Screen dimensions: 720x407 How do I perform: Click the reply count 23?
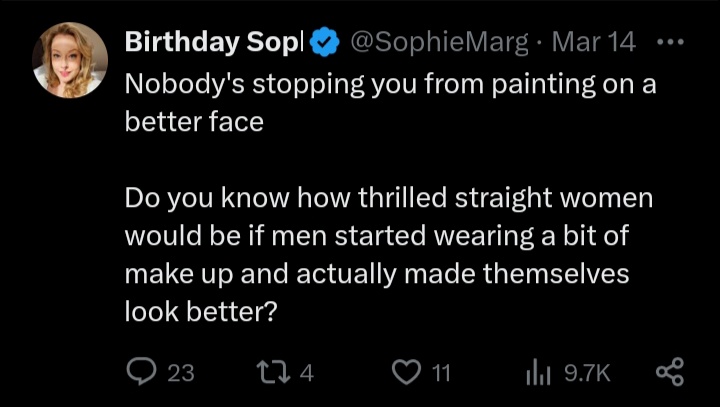coord(180,373)
